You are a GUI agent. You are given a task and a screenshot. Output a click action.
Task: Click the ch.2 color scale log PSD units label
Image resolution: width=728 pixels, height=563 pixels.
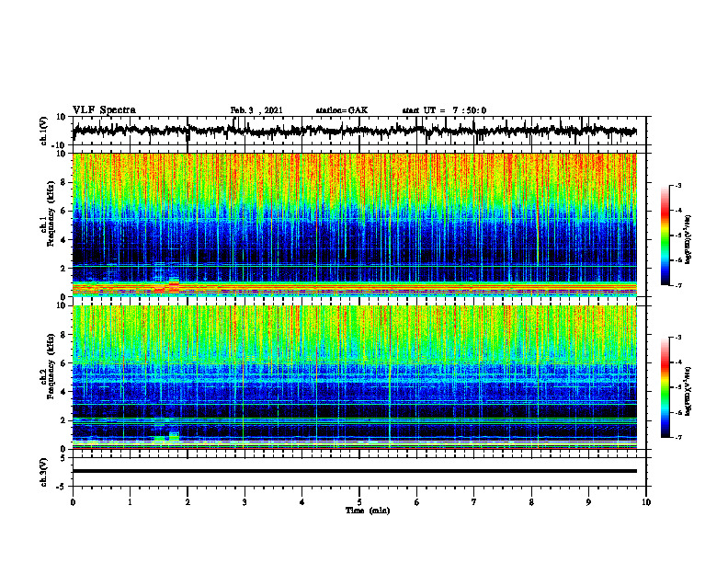tap(688, 391)
